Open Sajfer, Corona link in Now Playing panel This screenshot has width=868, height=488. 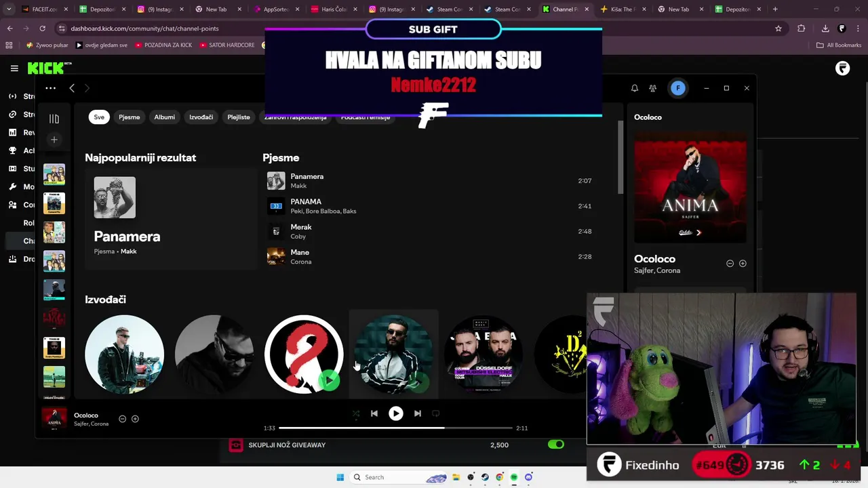pos(657,270)
